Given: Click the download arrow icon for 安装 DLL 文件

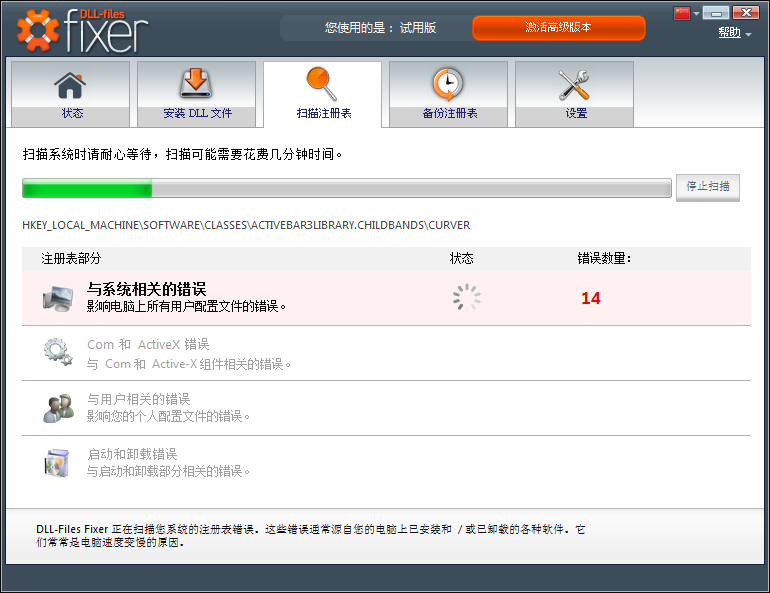Looking at the screenshot, I should coord(195,83).
